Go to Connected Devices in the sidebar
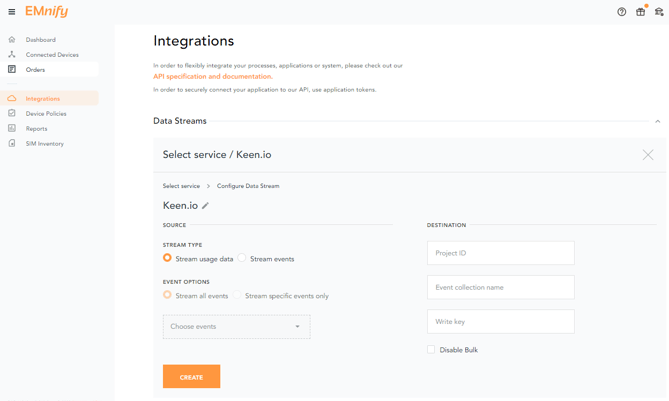Viewport: 669px width, 401px height. pyautogui.click(x=52, y=55)
